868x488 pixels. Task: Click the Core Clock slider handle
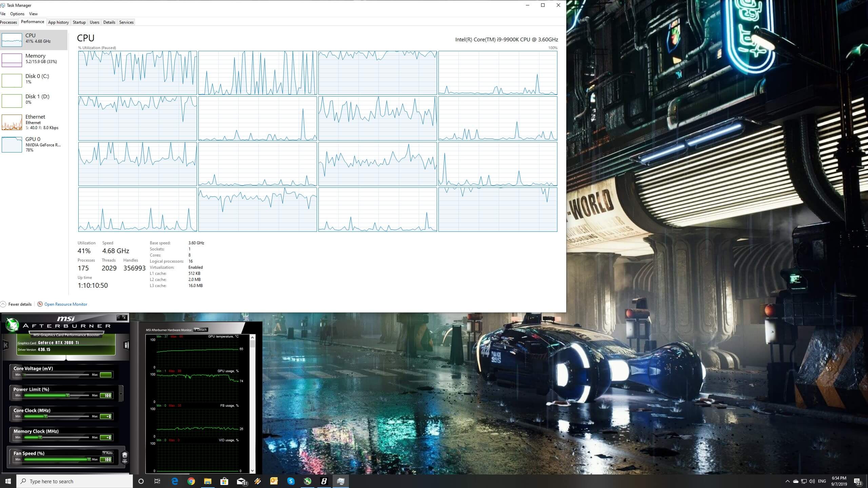[x=46, y=416]
